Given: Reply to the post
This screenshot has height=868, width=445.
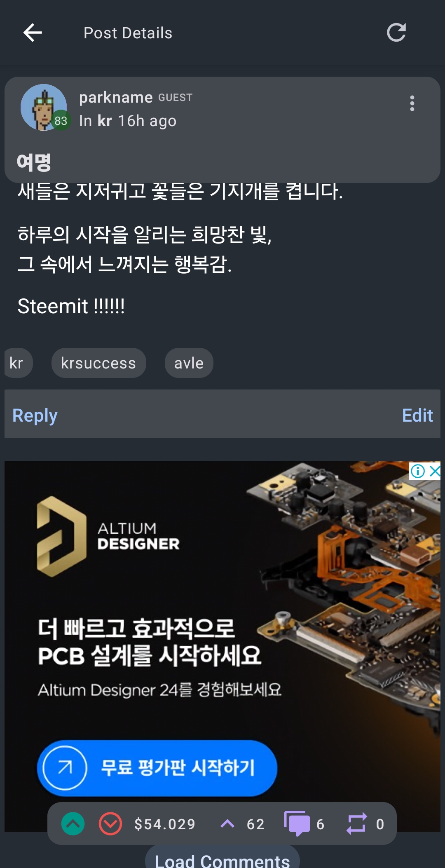Looking at the screenshot, I should tap(35, 415).
